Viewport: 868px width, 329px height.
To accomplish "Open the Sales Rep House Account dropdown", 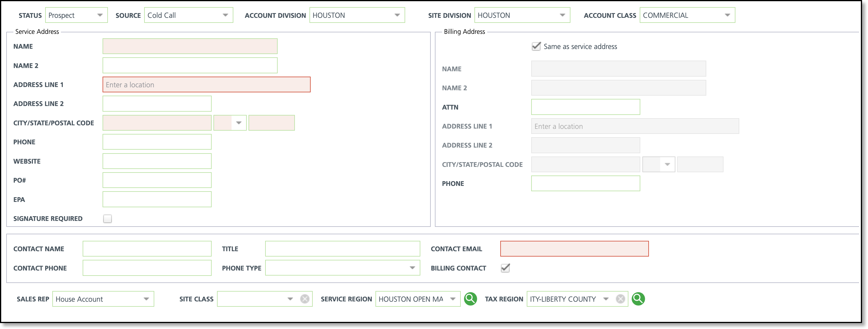I will point(146,299).
